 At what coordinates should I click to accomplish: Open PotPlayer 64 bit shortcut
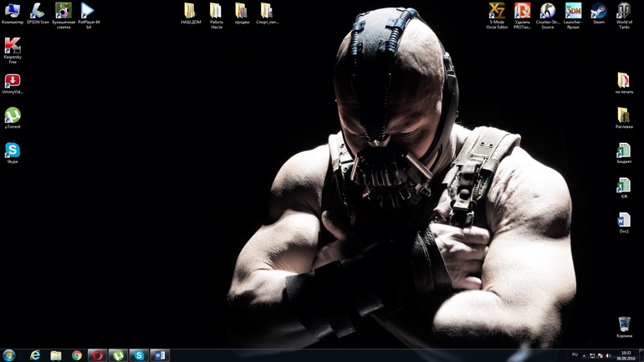88,11
